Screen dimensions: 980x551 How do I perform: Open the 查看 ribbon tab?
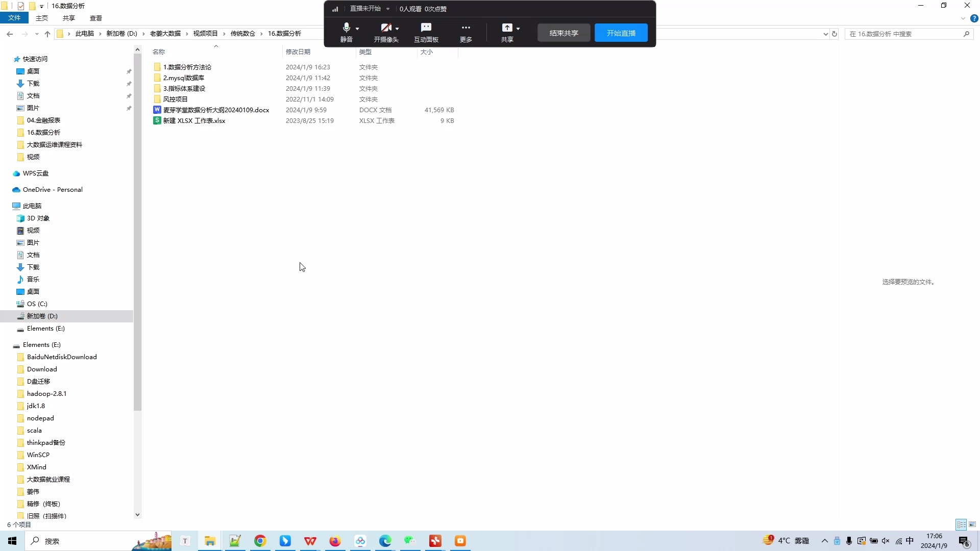coord(96,18)
